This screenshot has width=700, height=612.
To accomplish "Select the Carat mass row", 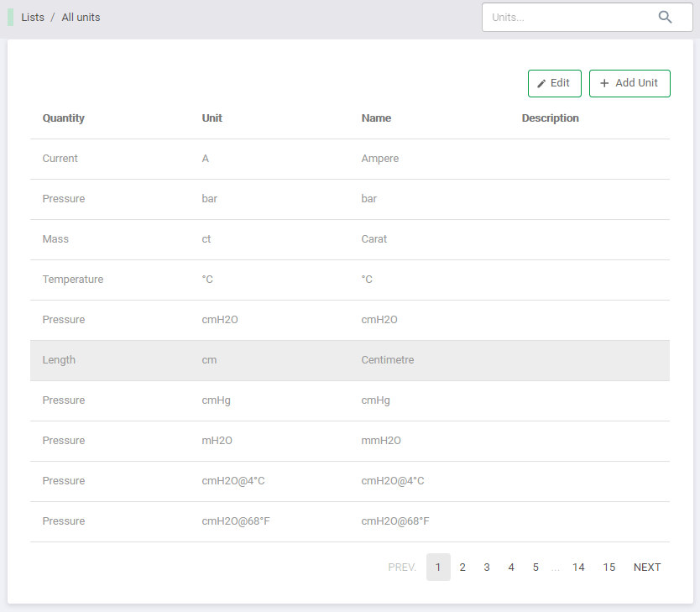I will click(349, 239).
